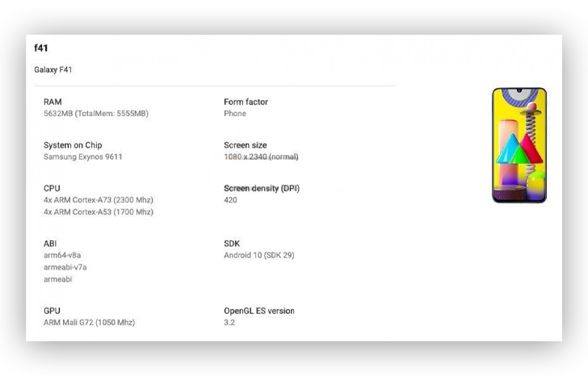Click the 1080 x 2340 screen size
Image resolution: width=588 pixels, height=380 pixels.
tap(261, 157)
